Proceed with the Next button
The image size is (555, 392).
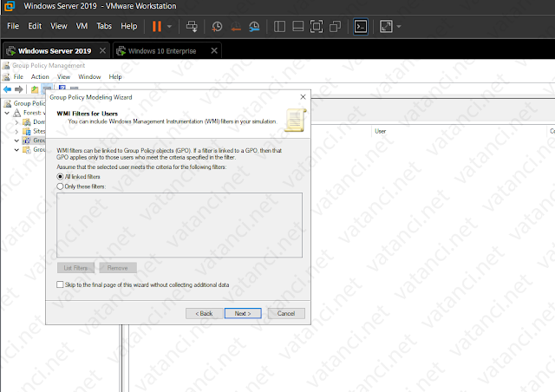click(x=243, y=313)
